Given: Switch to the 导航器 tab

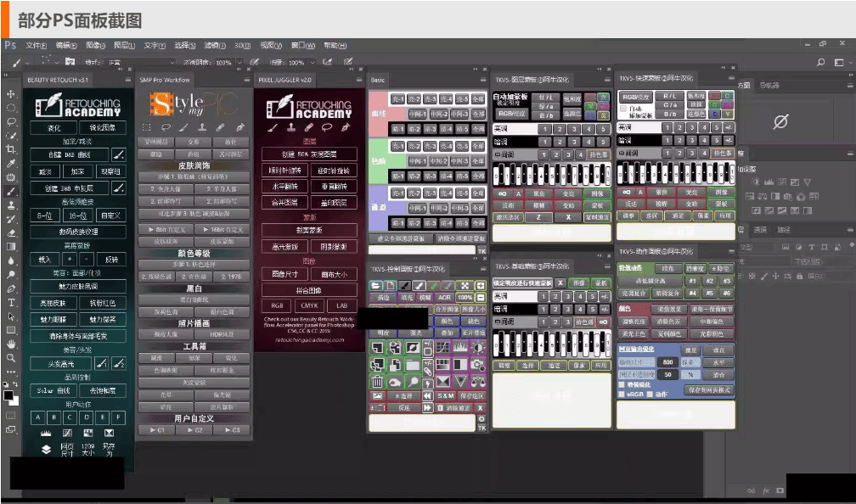Looking at the screenshot, I should click(769, 85).
